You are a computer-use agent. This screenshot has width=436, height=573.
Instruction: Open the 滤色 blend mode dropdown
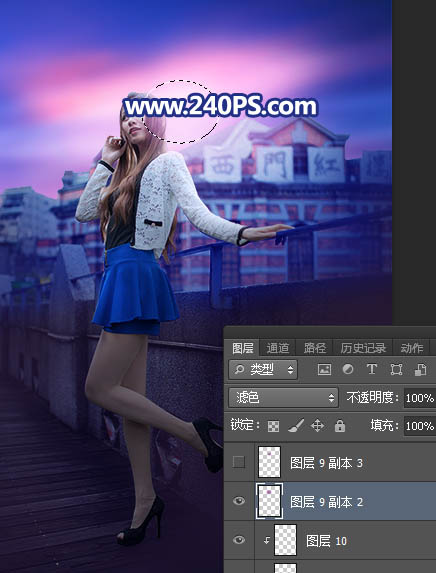pos(283,398)
